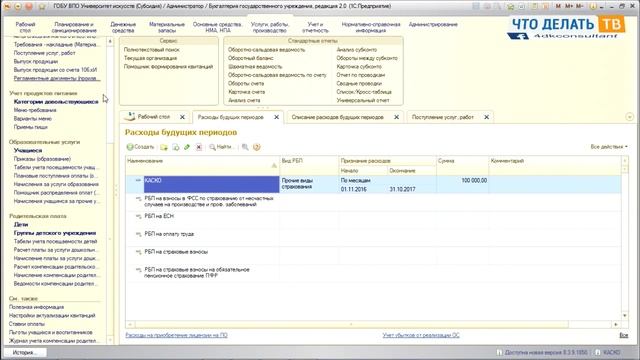Open the Все действия dropdown menu
Image resolution: width=640 pixels, height=360 pixels.
(609, 147)
